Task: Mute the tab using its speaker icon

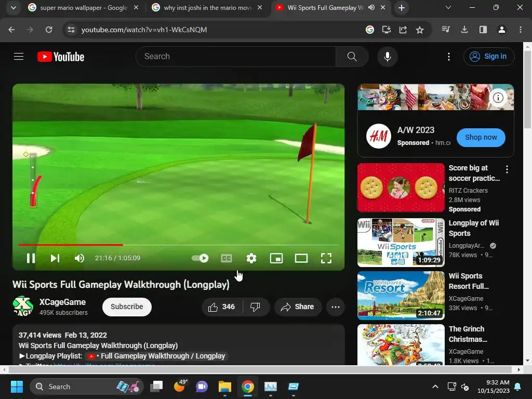Action: (371, 7)
